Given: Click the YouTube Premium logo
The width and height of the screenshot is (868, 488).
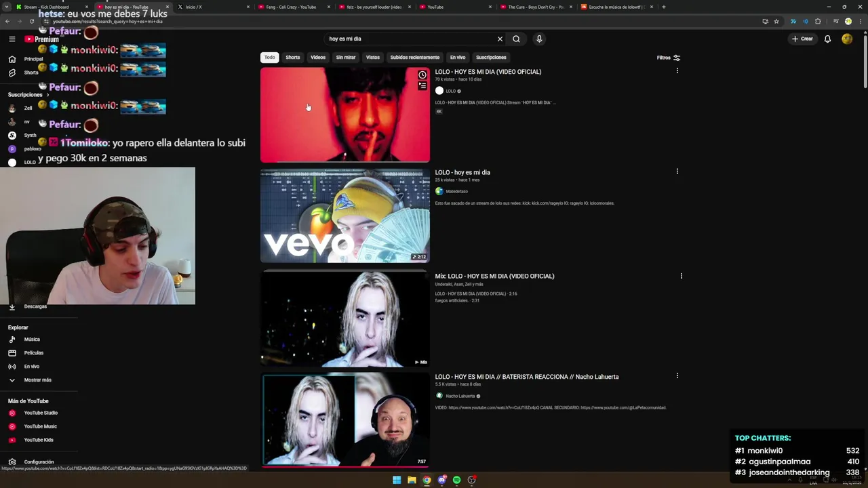Looking at the screenshot, I should (41, 39).
